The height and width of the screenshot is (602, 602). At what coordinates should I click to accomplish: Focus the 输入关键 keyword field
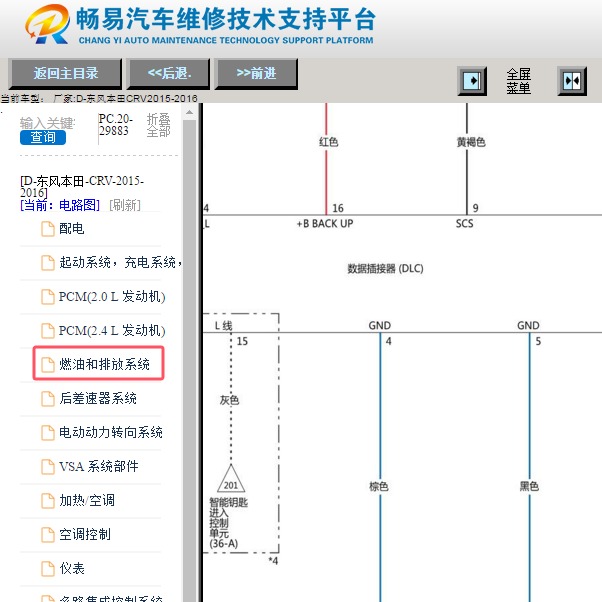tap(48, 123)
